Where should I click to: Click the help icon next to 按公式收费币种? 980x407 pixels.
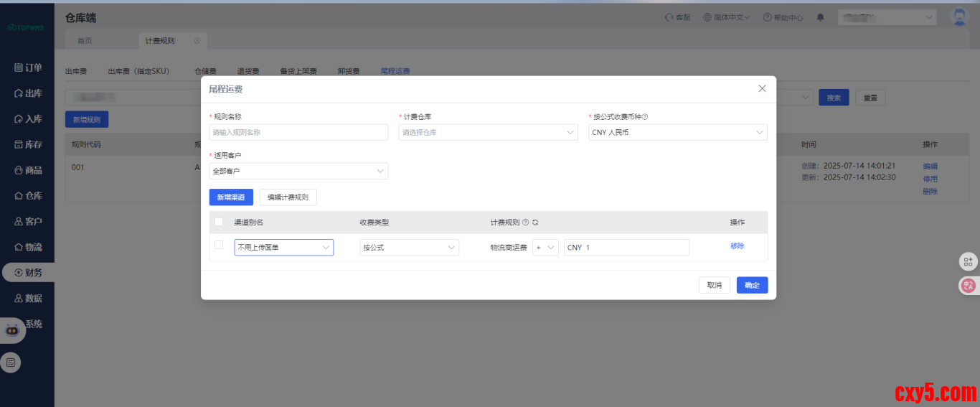click(644, 117)
